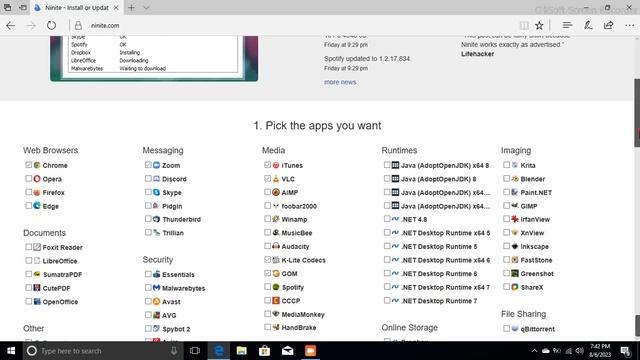Click the volume tray icon

(579, 351)
